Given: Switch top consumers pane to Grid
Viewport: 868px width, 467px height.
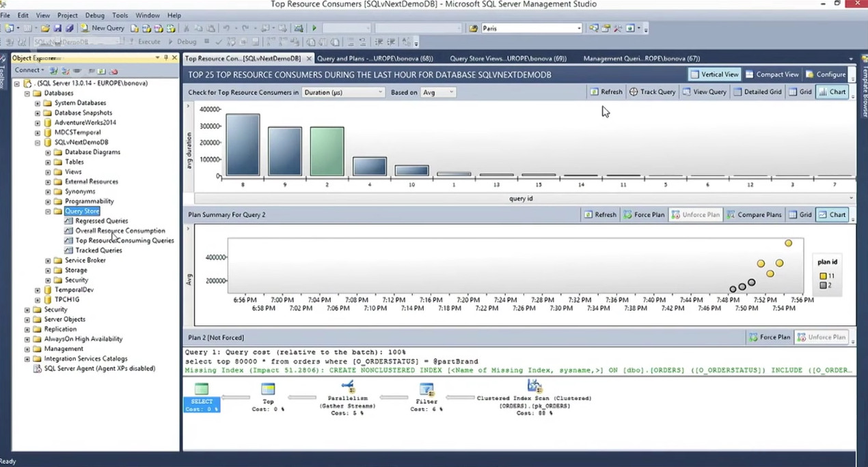Looking at the screenshot, I should click(x=800, y=91).
